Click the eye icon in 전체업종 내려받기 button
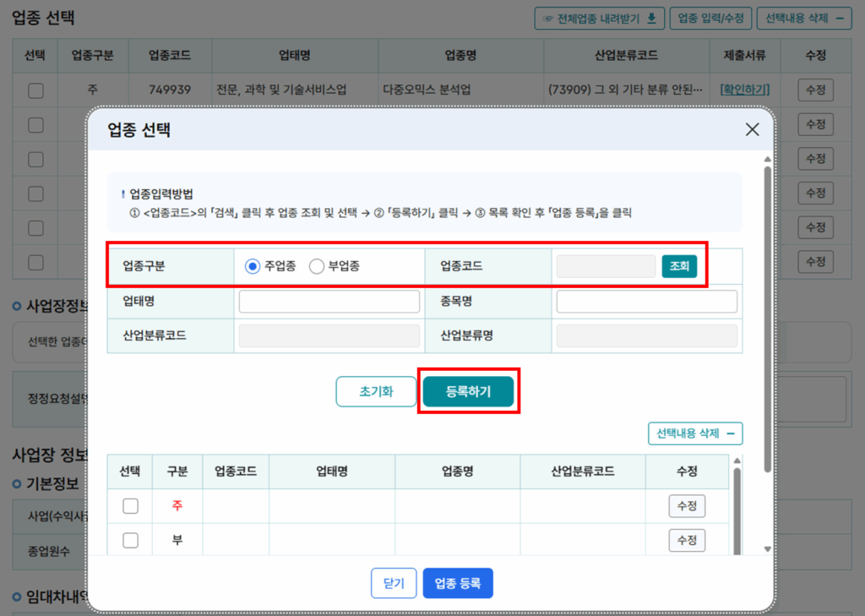The width and height of the screenshot is (865, 616). tap(547, 19)
